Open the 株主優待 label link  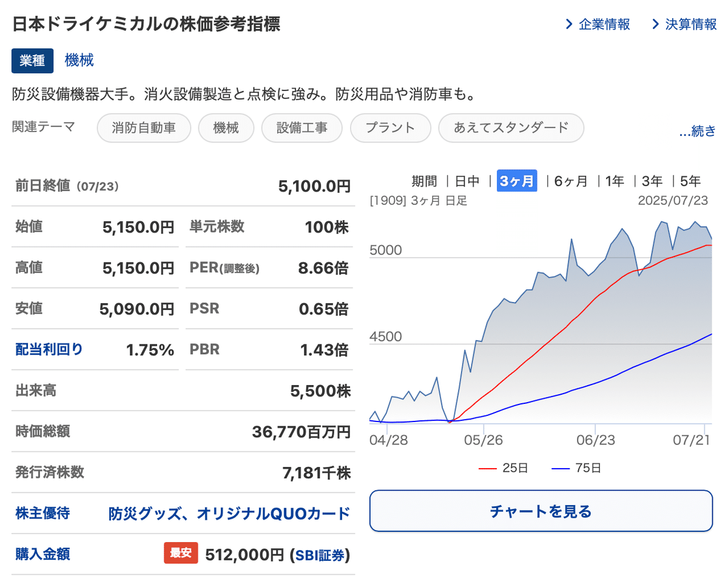point(42,514)
